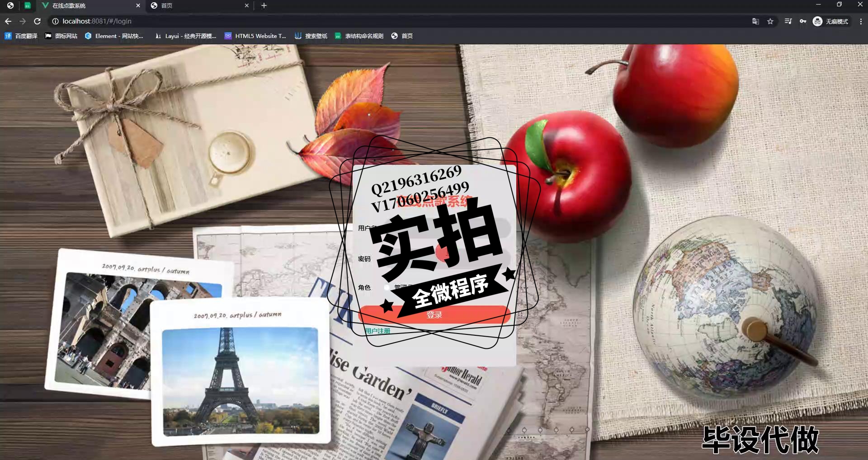The width and height of the screenshot is (868, 460).
Task: Open the 百度翻译 bookmark
Action: tap(21, 36)
